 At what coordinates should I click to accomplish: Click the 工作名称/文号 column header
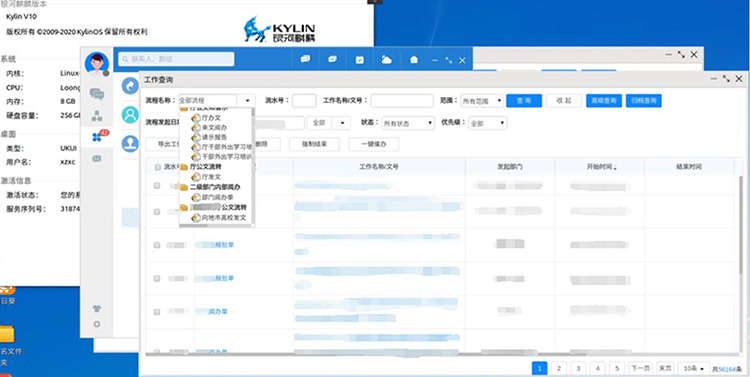[379, 167]
